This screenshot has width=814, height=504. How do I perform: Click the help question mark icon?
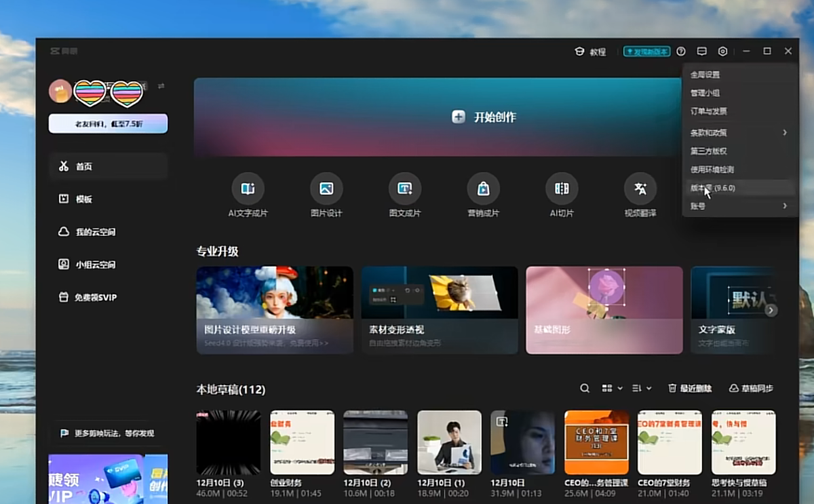[681, 52]
